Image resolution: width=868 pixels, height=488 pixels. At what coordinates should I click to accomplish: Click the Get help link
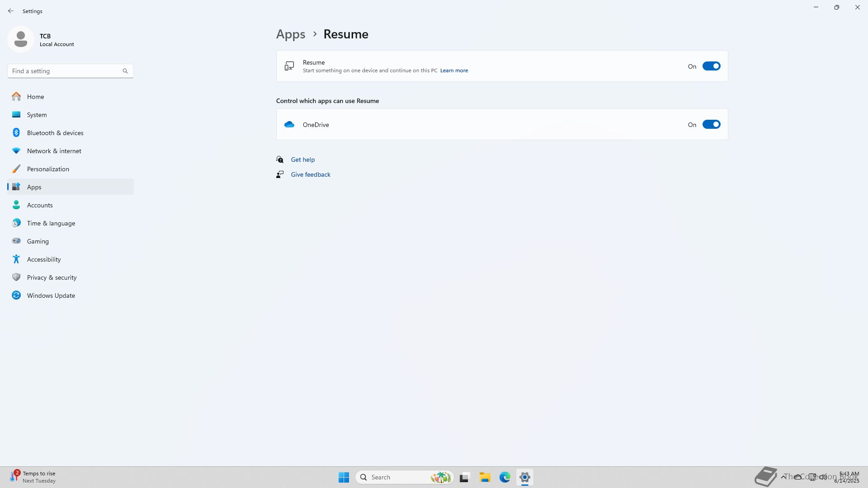point(302,160)
